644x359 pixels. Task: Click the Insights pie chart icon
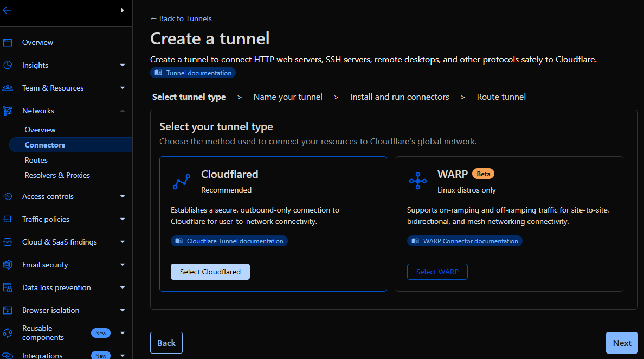[x=8, y=65]
